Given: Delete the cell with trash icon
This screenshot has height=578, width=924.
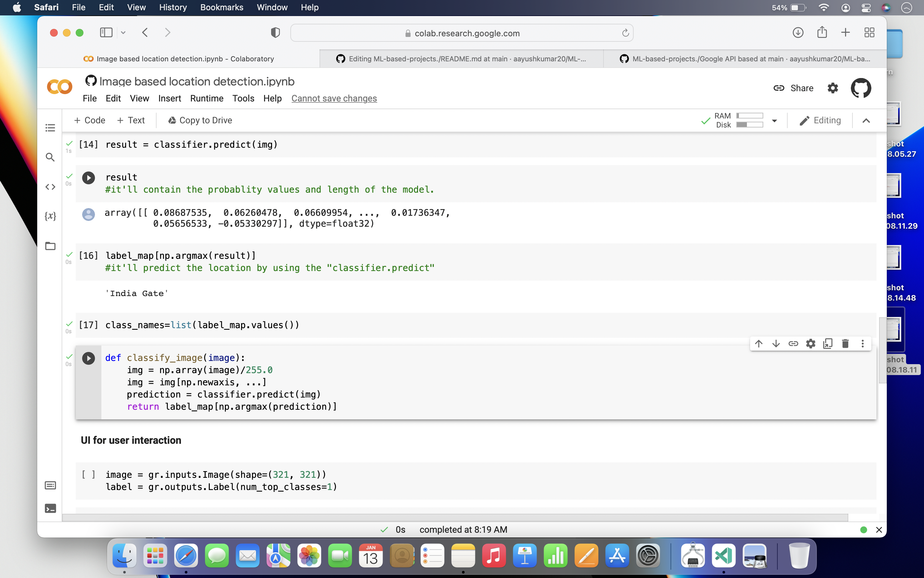Looking at the screenshot, I should coord(845,344).
